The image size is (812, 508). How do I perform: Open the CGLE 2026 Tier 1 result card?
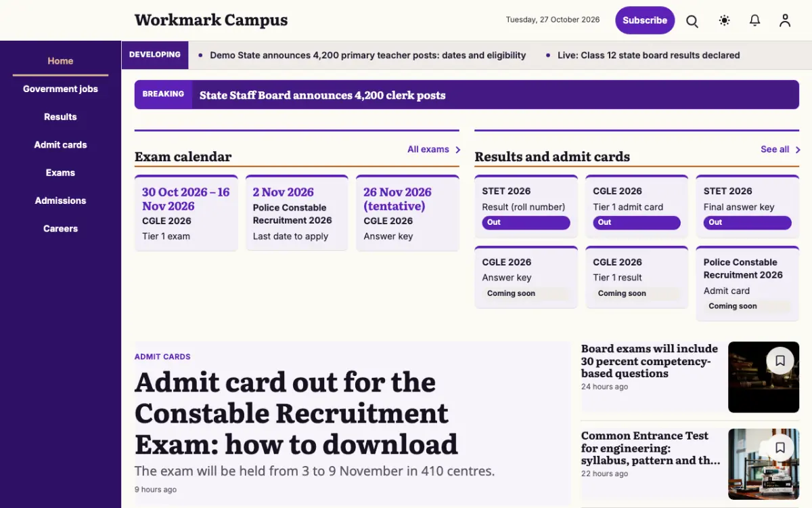(637, 277)
